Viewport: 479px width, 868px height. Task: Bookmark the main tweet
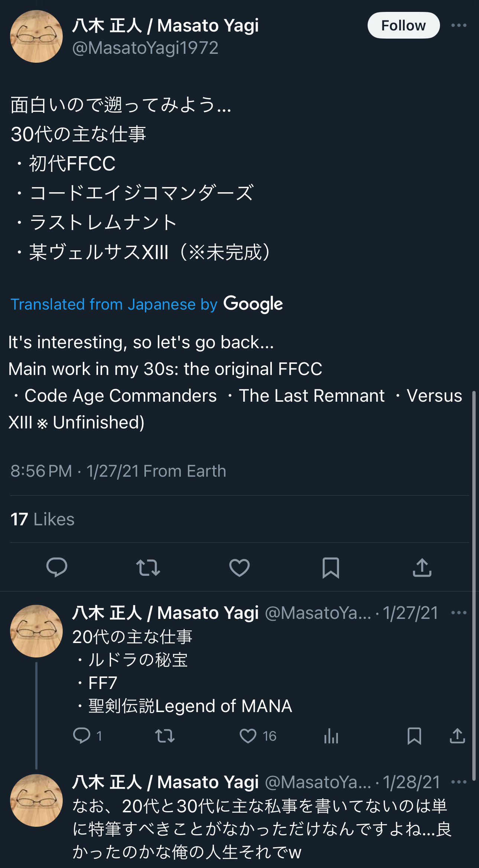click(x=330, y=568)
